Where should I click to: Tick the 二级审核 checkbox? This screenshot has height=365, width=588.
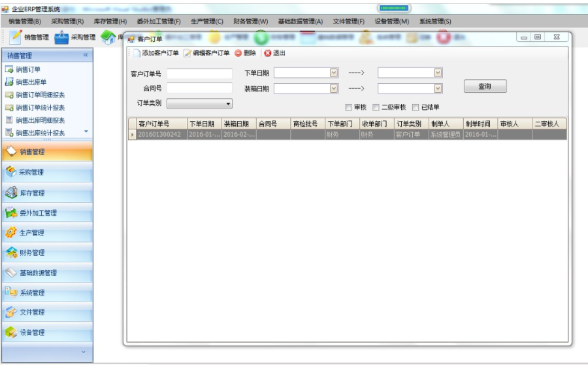(x=376, y=107)
